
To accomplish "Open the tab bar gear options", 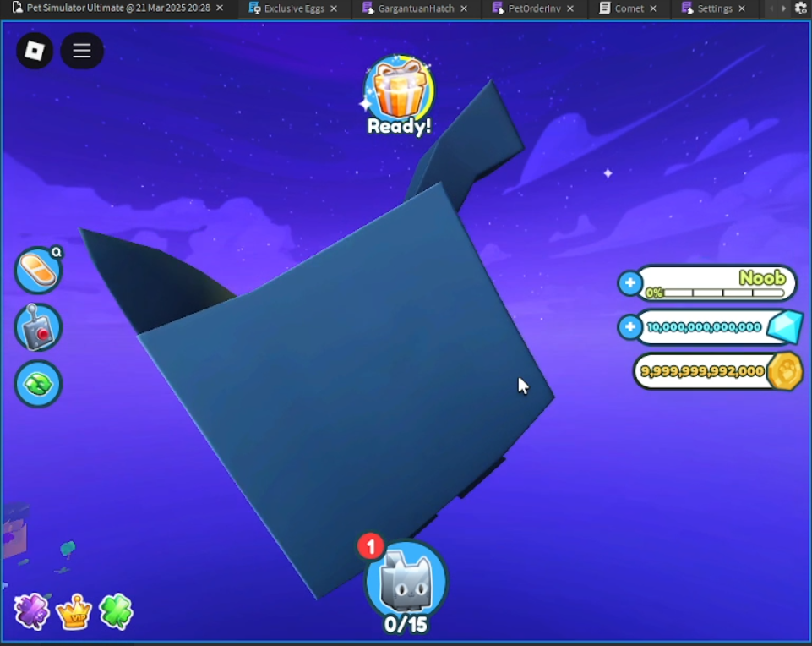I will pos(801,8).
